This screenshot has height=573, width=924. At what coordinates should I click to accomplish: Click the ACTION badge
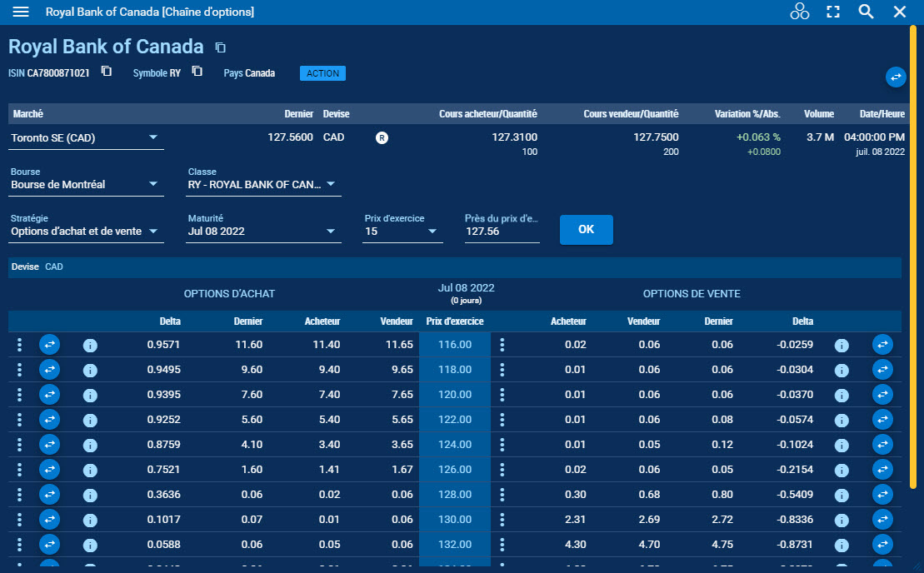pos(322,73)
